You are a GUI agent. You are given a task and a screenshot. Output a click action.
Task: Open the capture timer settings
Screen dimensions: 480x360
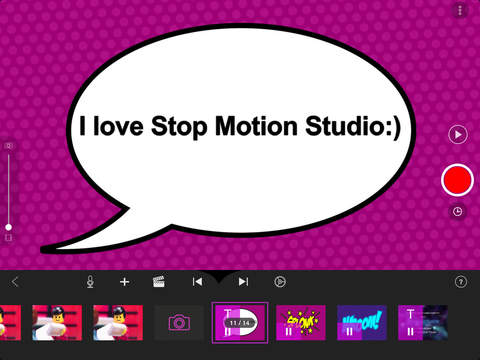tap(458, 211)
